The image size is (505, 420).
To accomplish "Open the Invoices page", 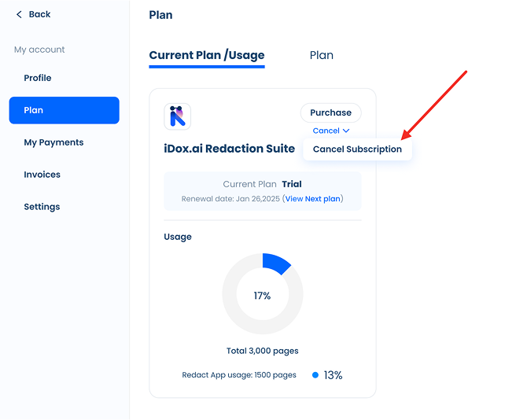I will click(42, 175).
